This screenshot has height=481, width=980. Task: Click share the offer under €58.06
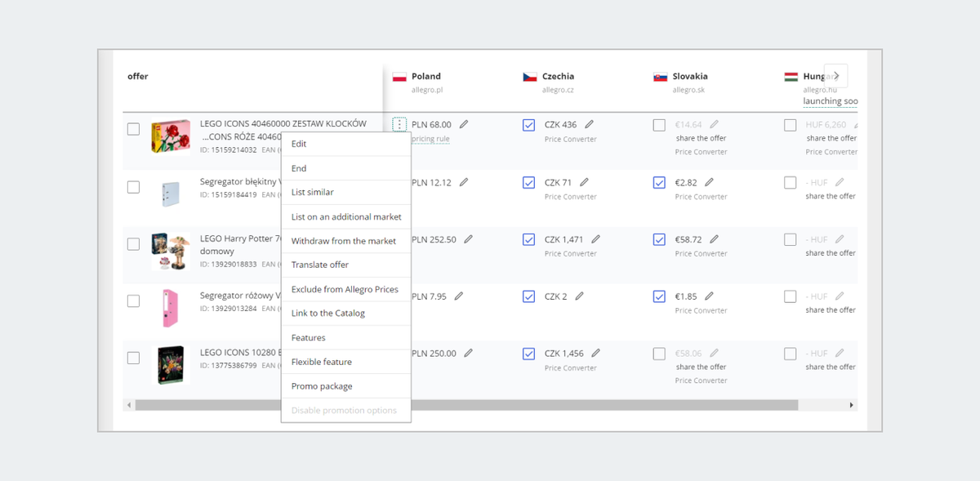[702, 367]
